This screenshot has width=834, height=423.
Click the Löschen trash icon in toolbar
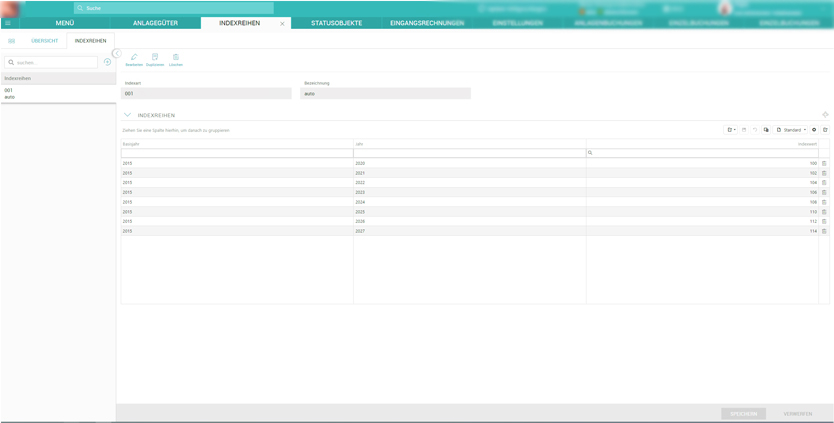[176, 58]
